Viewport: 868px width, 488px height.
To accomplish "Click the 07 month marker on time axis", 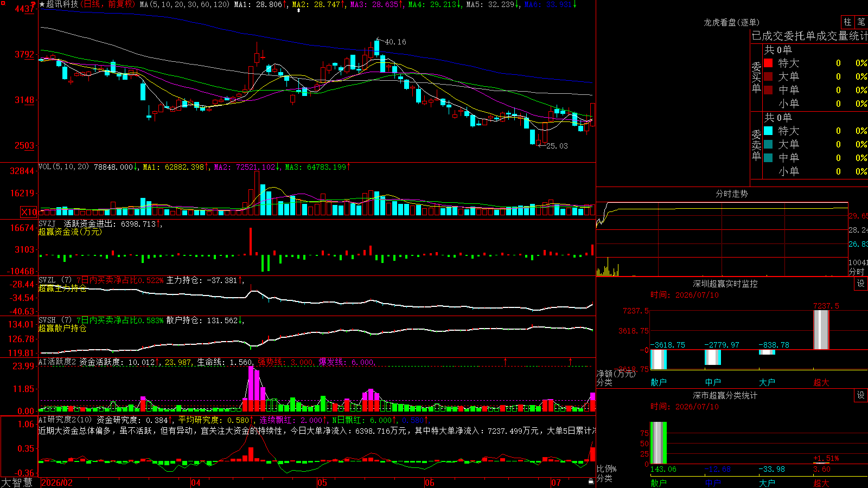I will pyautogui.click(x=556, y=483).
